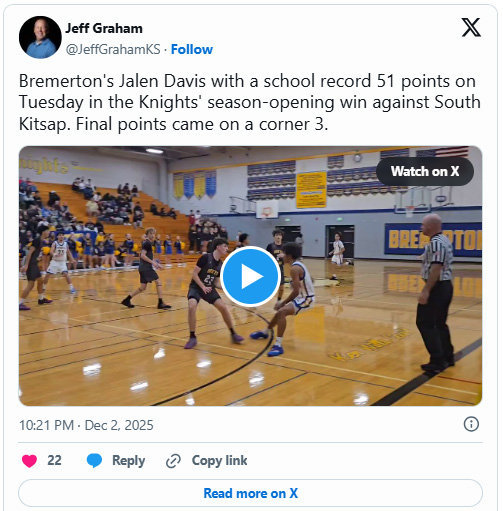Open Jeff Graham's profile picture
This screenshot has width=503, height=511.
40,37
